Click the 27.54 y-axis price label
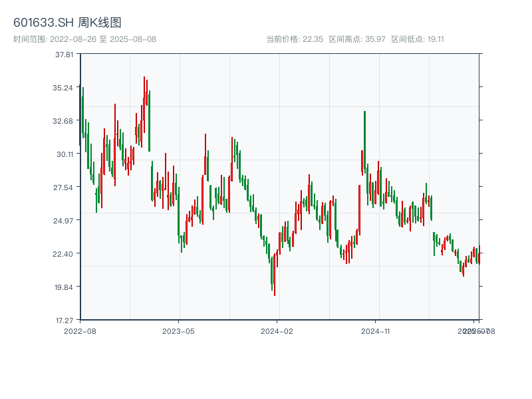This screenshot has height=399, width=532. click(x=65, y=188)
